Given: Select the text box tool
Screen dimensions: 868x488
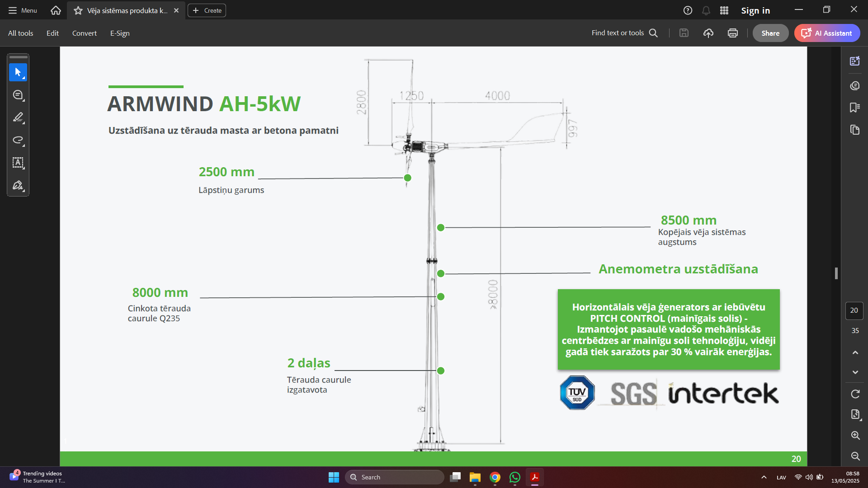Looking at the screenshot, I should (18, 163).
